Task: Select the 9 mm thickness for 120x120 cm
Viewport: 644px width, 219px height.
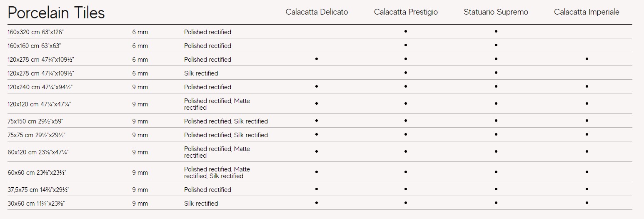Action: 140,104
